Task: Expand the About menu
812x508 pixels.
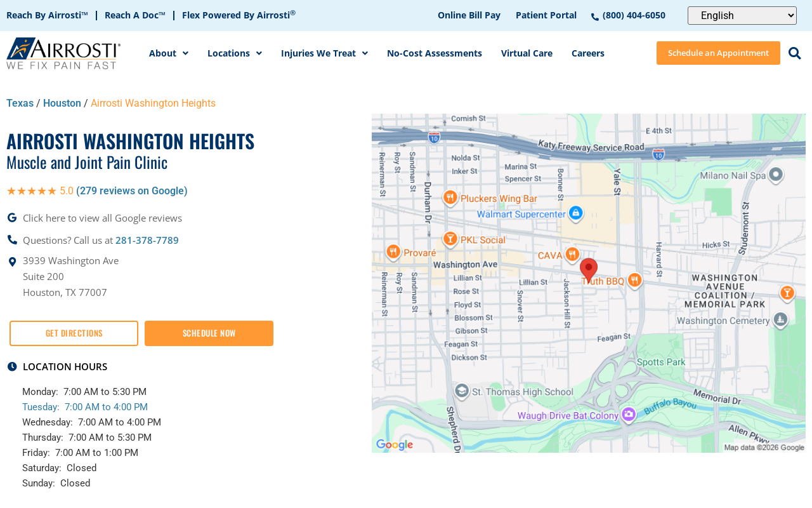Action: (169, 53)
